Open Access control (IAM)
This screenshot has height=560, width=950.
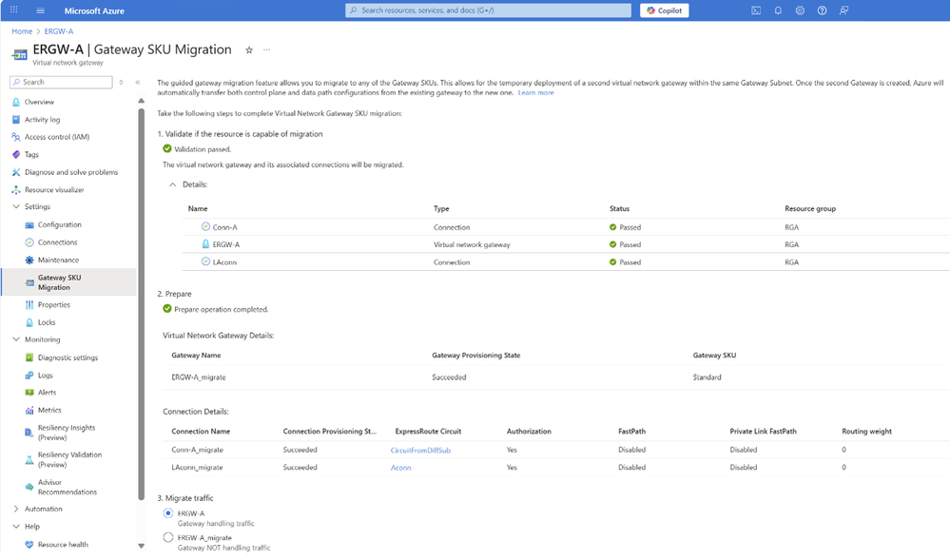tap(56, 137)
